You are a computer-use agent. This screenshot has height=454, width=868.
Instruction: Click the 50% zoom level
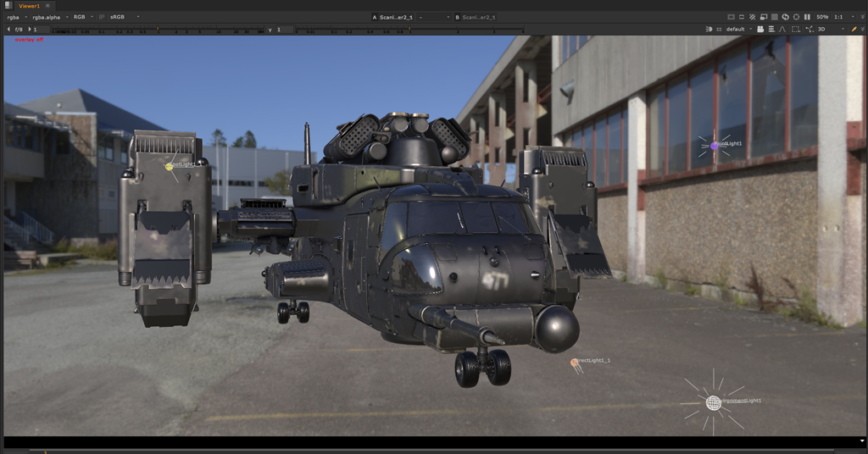pos(822,17)
